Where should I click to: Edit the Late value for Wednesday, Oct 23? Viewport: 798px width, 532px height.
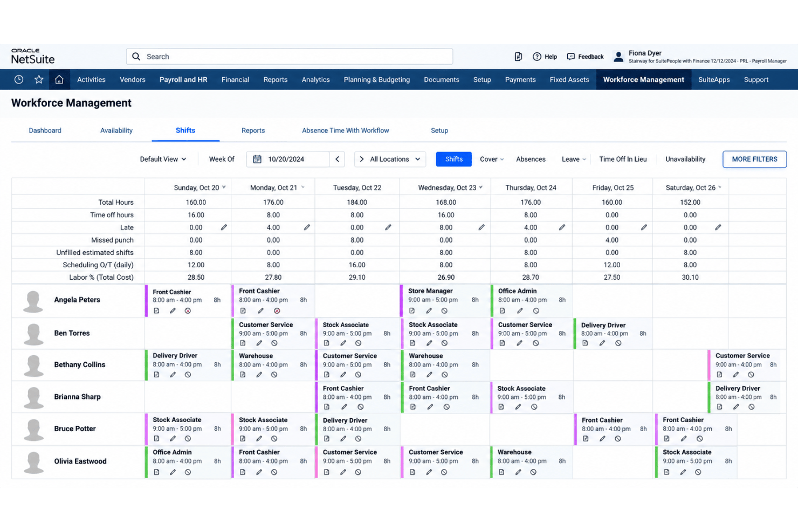tap(481, 227)
